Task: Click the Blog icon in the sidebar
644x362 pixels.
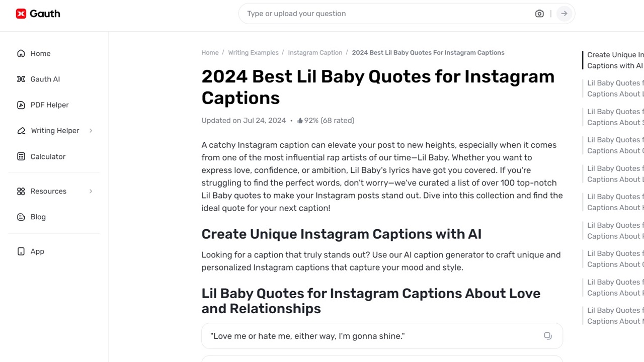Action: point(21,217)
